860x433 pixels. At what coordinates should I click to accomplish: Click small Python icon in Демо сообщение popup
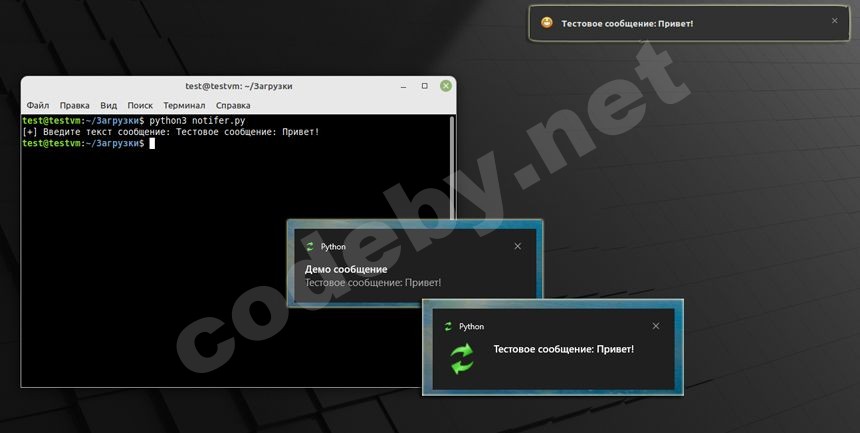click(310, 247)
